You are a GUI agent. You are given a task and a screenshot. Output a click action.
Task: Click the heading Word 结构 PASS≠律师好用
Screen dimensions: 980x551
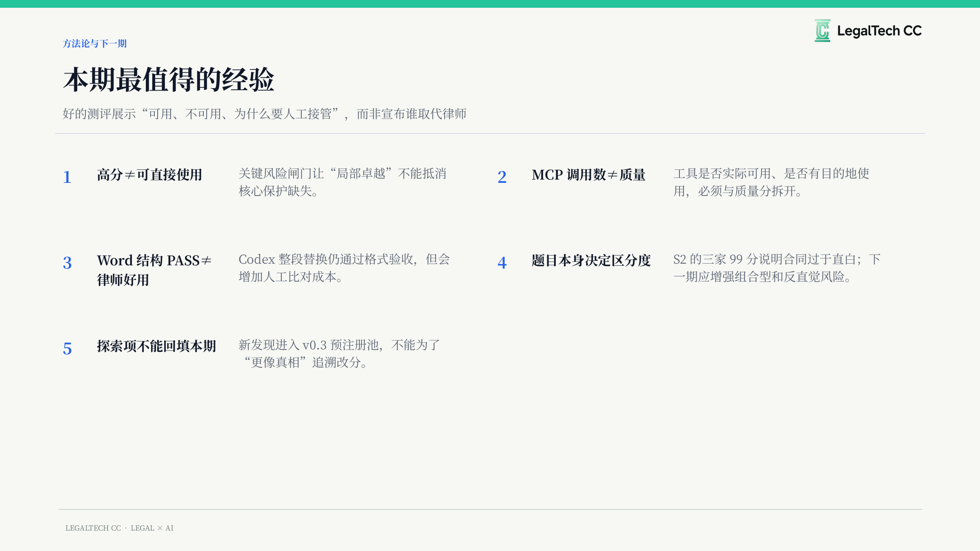[154, 270]
